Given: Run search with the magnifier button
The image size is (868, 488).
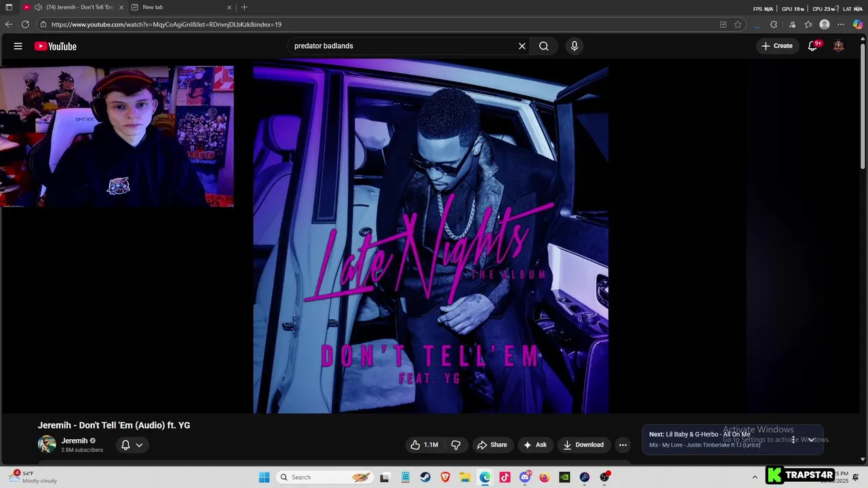Looking at the screenshot, I should pos(544,46).
